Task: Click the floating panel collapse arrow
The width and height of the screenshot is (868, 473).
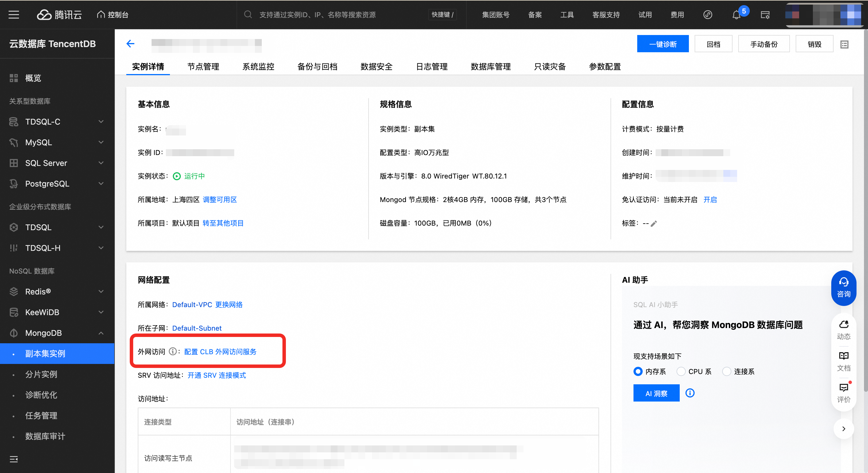Action: point(844,429)
